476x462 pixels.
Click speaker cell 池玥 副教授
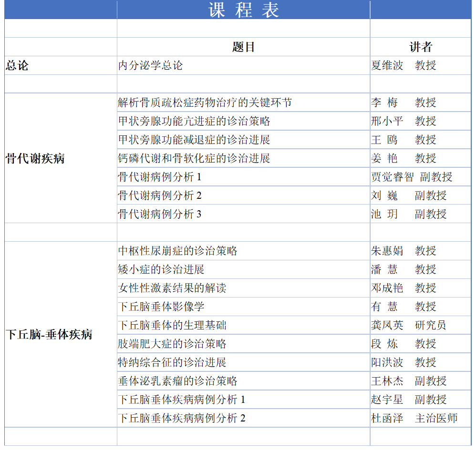[x=421, y=214]
